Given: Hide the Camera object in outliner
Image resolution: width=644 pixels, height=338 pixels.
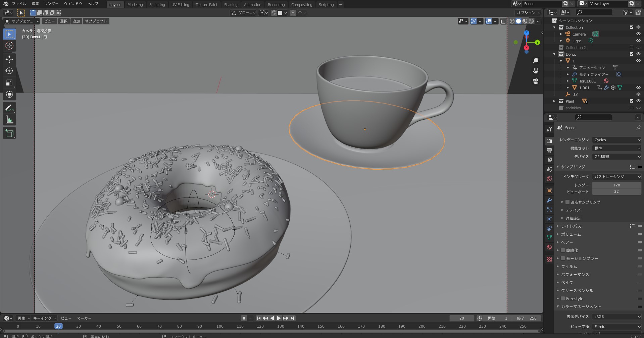Looking at the screenshot, I should [638, 34].
